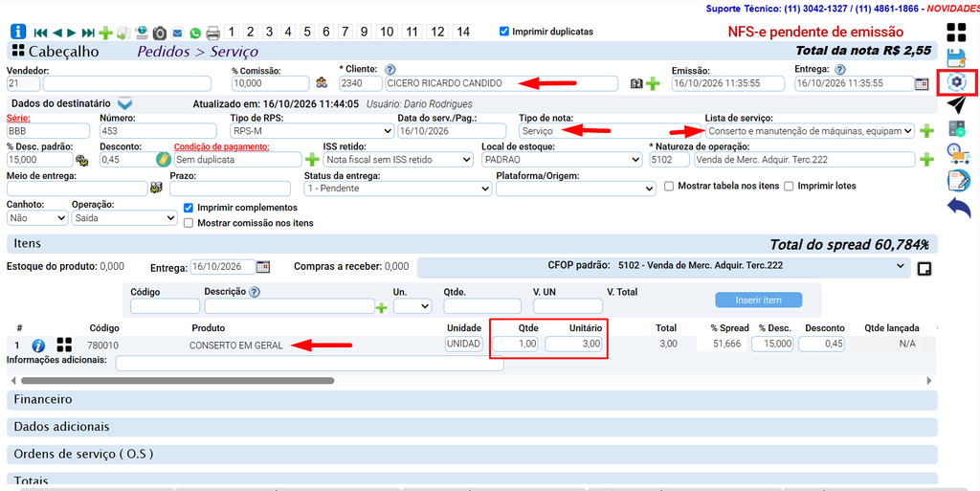
Task: Open the CFOP padrão dropdown
Action: coord(662,266)
